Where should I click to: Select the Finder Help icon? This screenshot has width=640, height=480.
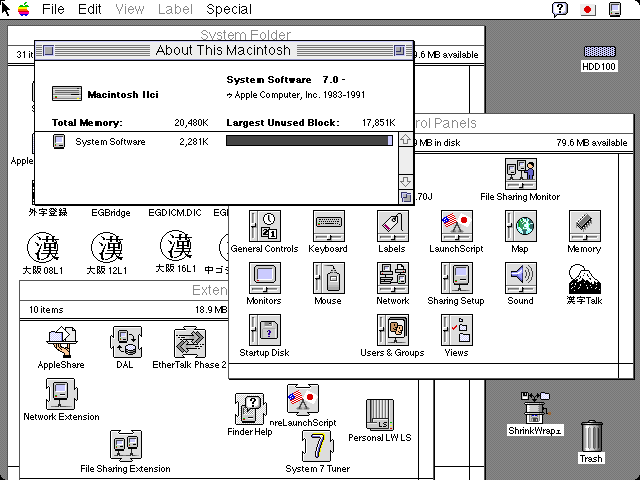[251, 409]
